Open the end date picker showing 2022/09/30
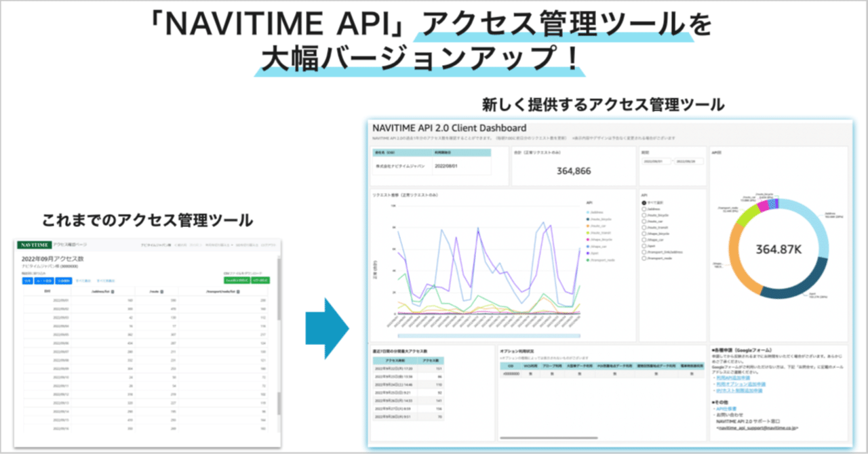 689,161
